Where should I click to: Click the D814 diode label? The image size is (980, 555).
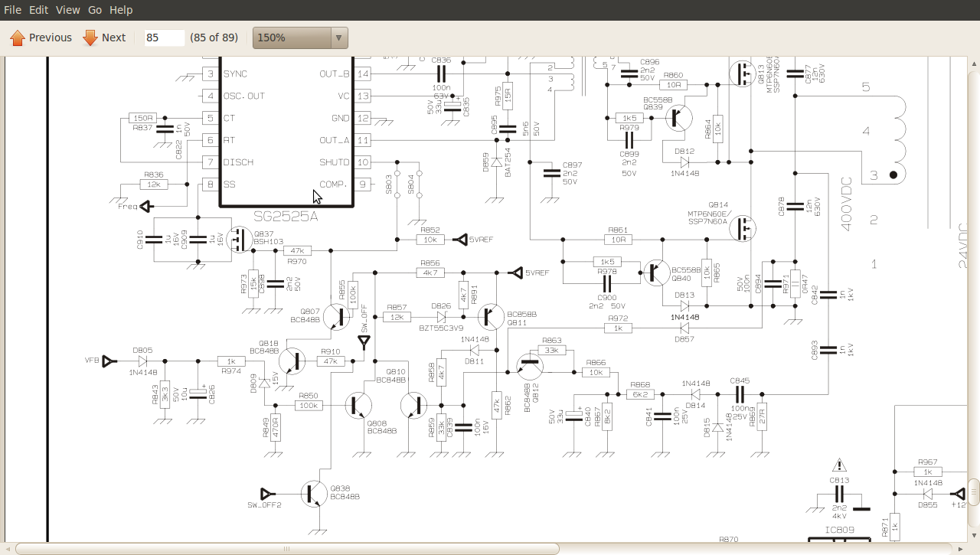pos(695,406)
